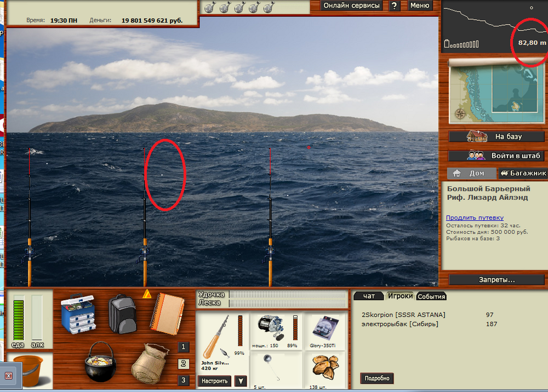Open the black backpack inventory
The height and width of the screenshot is (392, 548).
tap(122, 314)
